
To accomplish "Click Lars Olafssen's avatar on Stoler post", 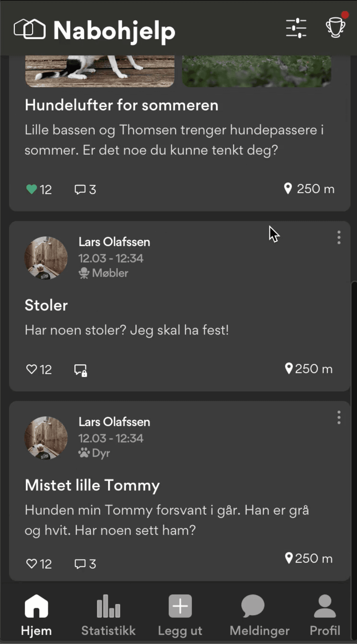I will tap(46, 258).
